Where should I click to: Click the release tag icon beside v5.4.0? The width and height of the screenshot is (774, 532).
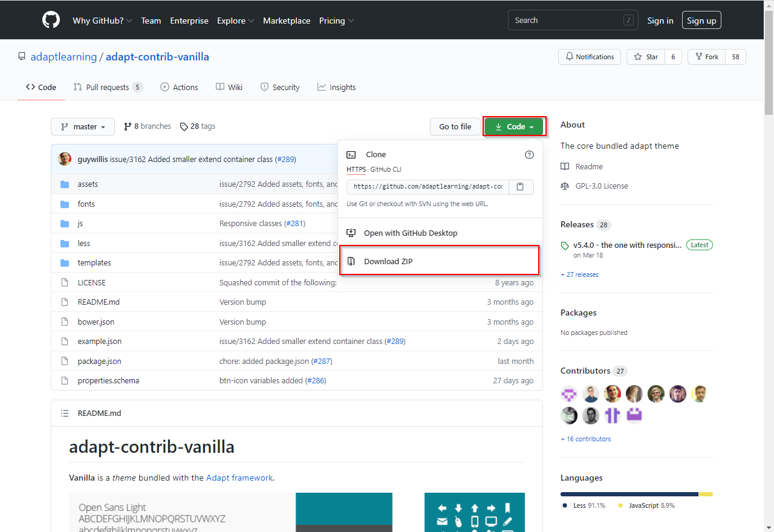point(565,246)
